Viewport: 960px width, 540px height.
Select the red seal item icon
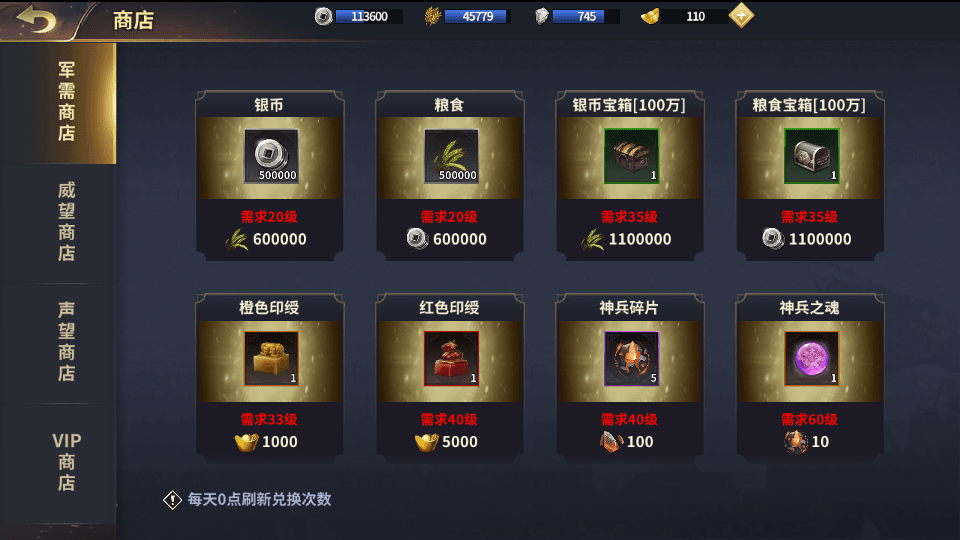[451, 359]
